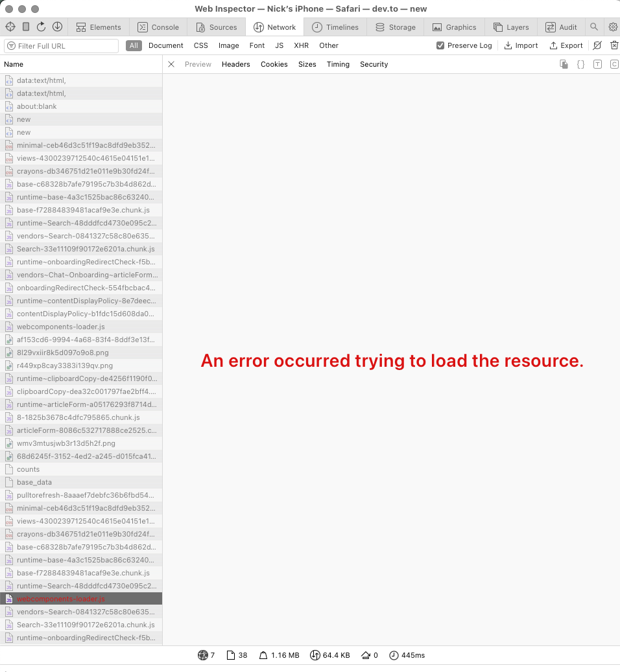Image resolution: width=620 pixels, height=672 pixels.
Task: Click the code coverage C icon
Action: 614,64
